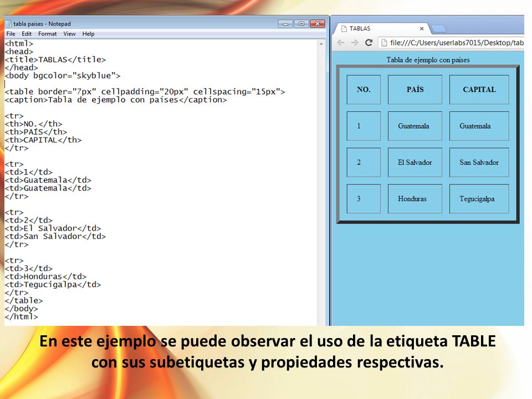
Task: Click the El Salvador table cell
Action: [x=415, y=162]
